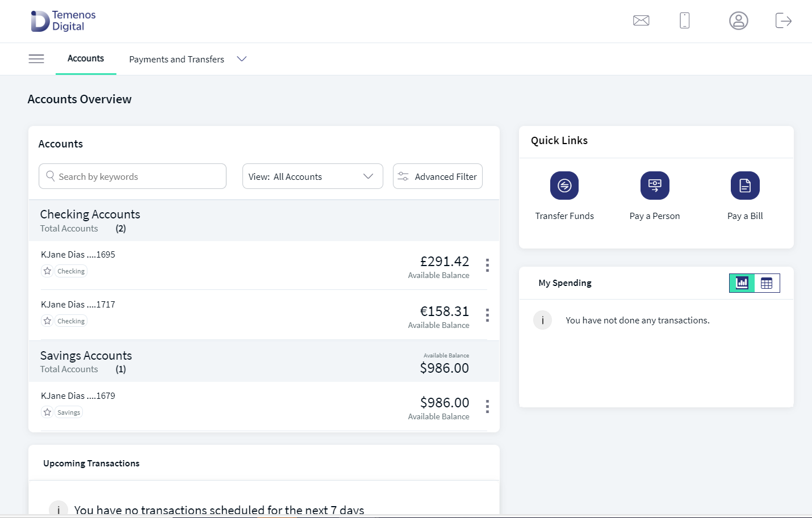Open account KJane Dias ....1695
This screenshot has width=812, height=518.
(78, 255)
